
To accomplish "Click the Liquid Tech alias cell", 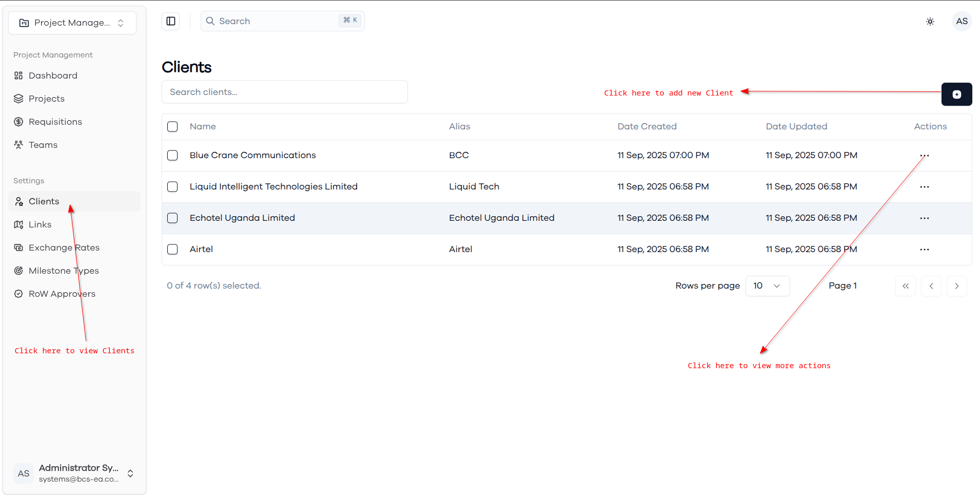I will [x=474, y=186].
